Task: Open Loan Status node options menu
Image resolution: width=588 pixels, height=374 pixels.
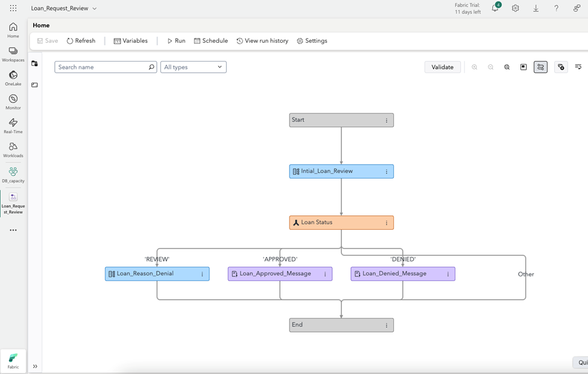Action: pyautogui.click(x=387, y=223)
